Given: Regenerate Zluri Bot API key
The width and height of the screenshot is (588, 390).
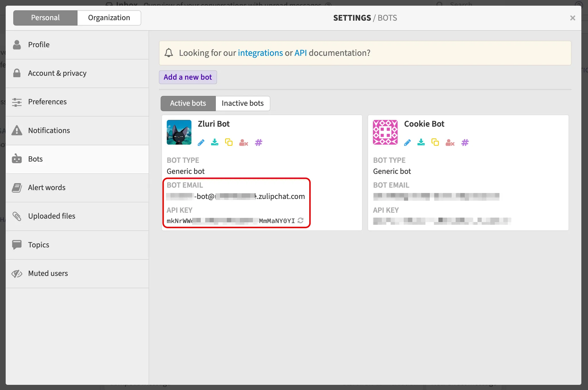Looking at the screenshot, I should coord(301,221).
